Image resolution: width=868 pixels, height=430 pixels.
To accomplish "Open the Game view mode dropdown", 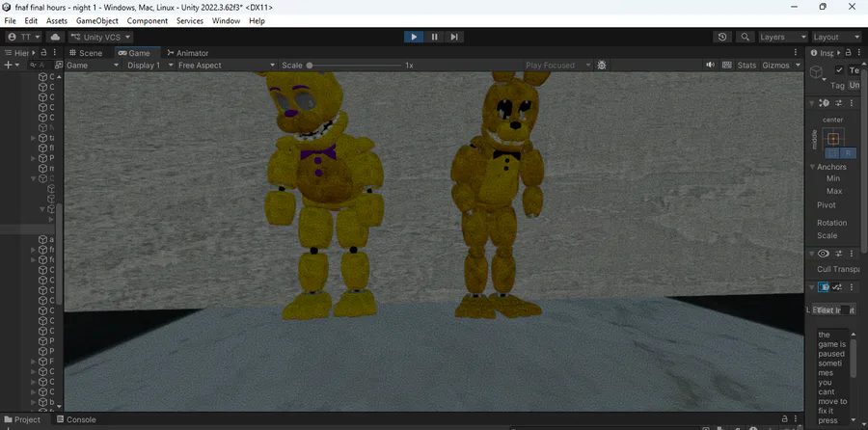I will (93, 66).
